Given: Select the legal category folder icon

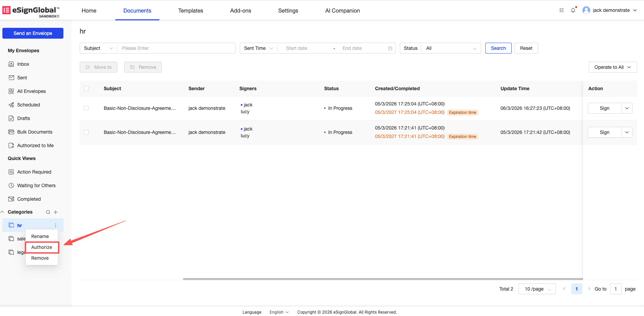Looking at the screenshot, I should 11,252.
